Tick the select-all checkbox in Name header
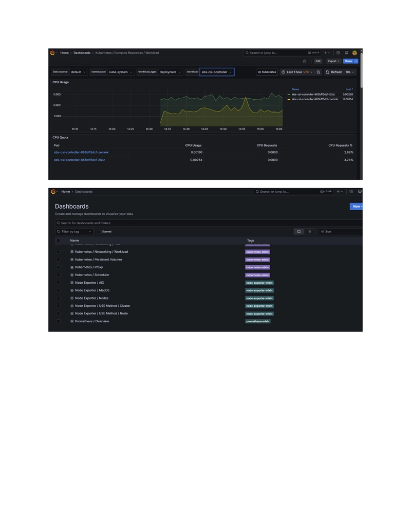The width and height of the screenshot is (411, 532). point(59,241)
